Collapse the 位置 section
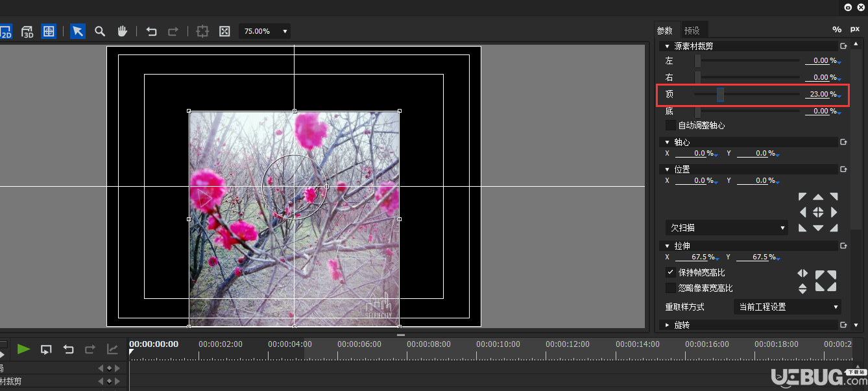Viewport: 868px width, 391px height. pos(667,169)
